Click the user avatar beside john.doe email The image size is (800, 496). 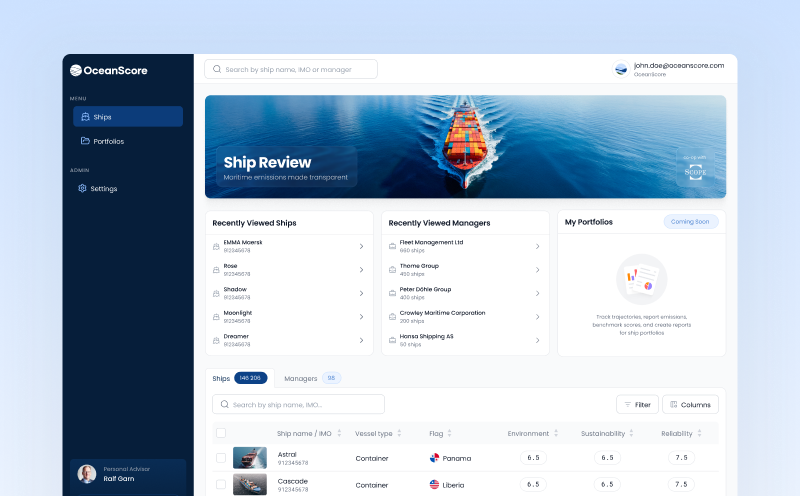pyautogui.click(x=621, y=69)
